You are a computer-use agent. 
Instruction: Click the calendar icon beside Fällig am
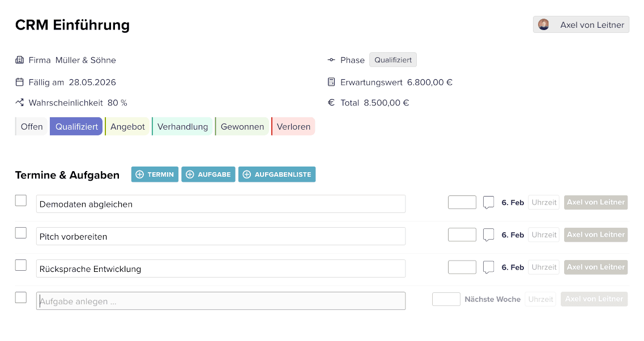point(19,82)
